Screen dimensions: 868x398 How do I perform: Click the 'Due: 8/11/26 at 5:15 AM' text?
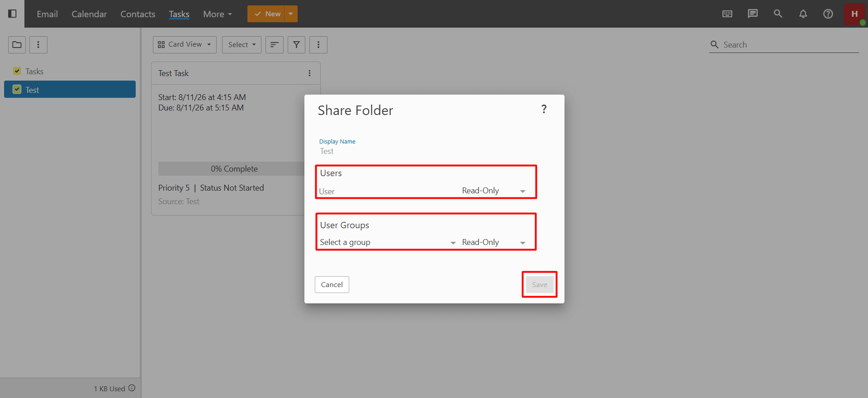[201, 108]
